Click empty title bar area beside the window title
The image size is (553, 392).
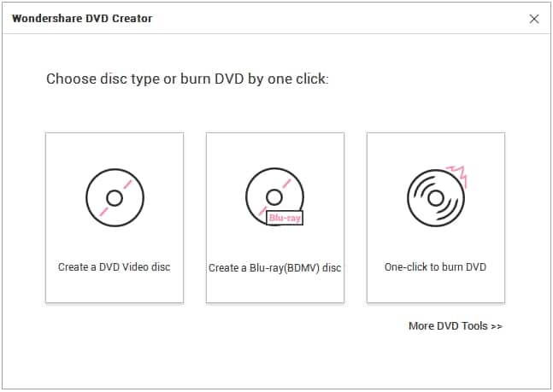325,18
